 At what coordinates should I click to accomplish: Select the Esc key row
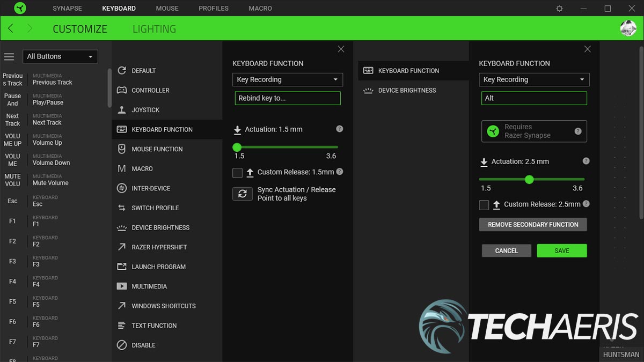(54, 201)
